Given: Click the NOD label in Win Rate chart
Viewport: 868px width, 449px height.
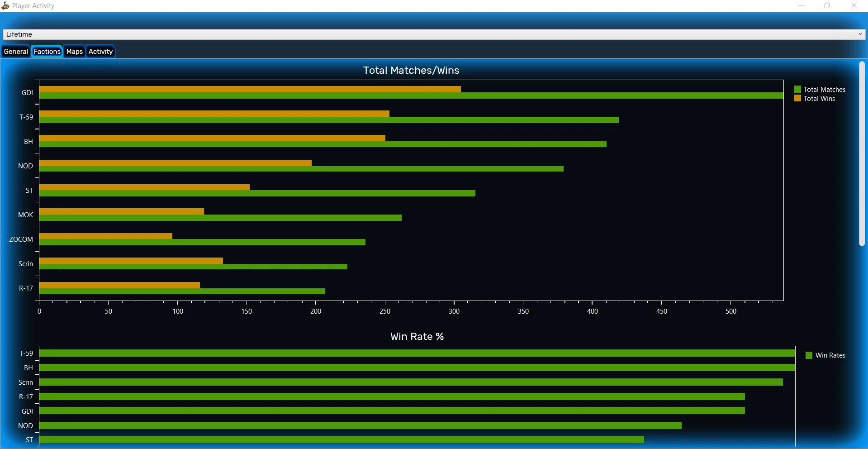Looking at the screenshot, I should coord(25,426).
